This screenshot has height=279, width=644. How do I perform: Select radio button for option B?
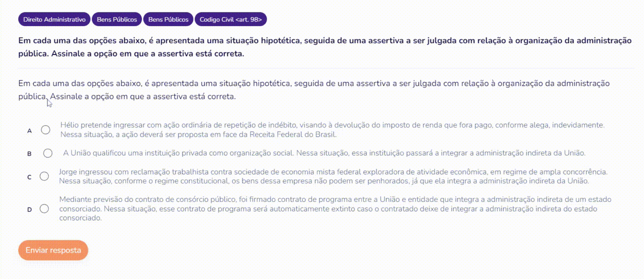48,153
